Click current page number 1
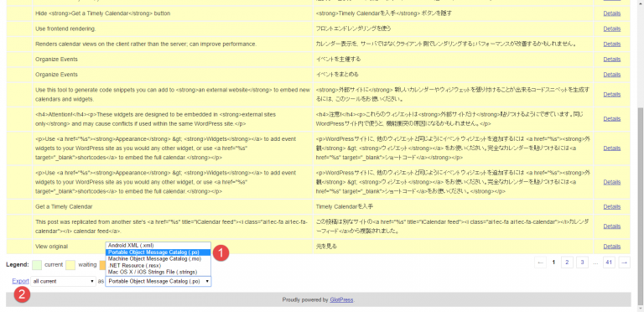 pyautogui.click(x=553, y=263)
